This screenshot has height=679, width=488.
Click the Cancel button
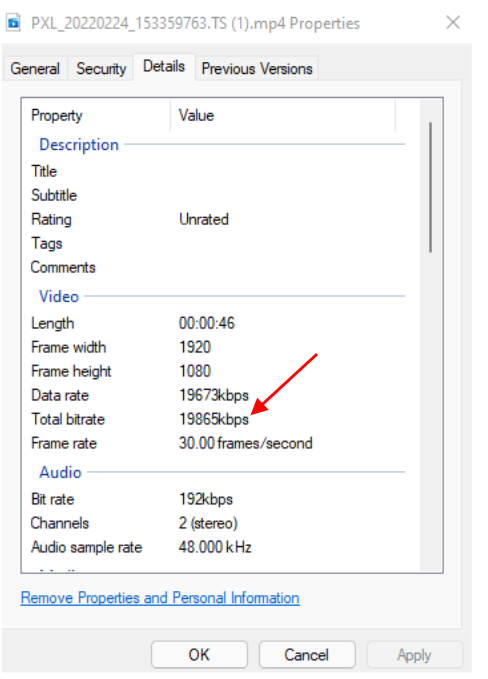[307, 654]
